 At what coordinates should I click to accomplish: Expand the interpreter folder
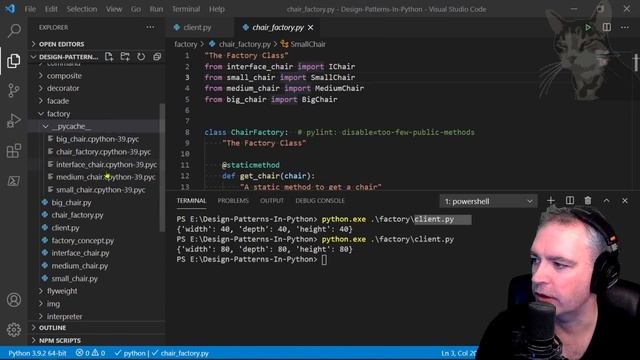[x=64, y=316]
